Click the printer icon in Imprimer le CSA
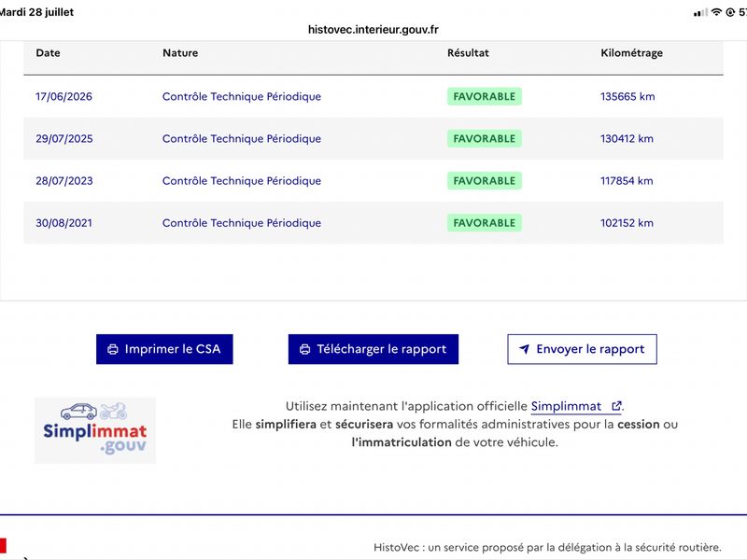 [113, 349]
